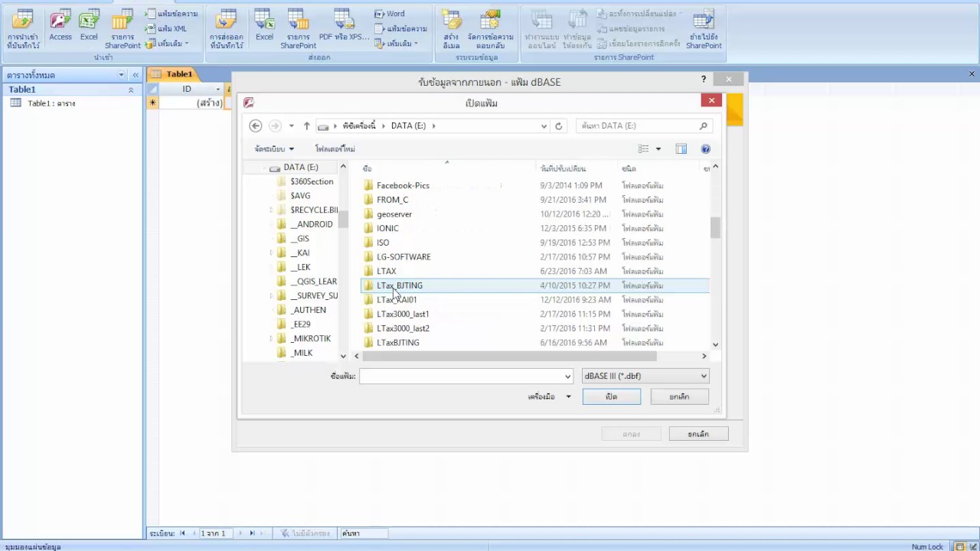Screen dimensions: 980x551
Task: Expand the _MIKROTIK folder in tree
Action: point(271,338)
